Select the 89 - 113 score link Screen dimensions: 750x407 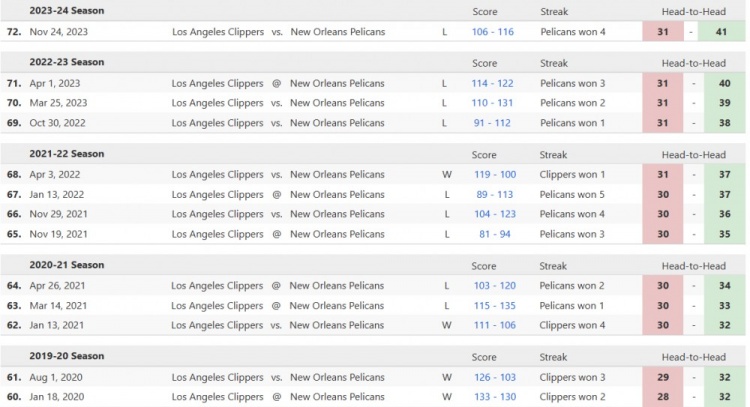coord(492,195)
